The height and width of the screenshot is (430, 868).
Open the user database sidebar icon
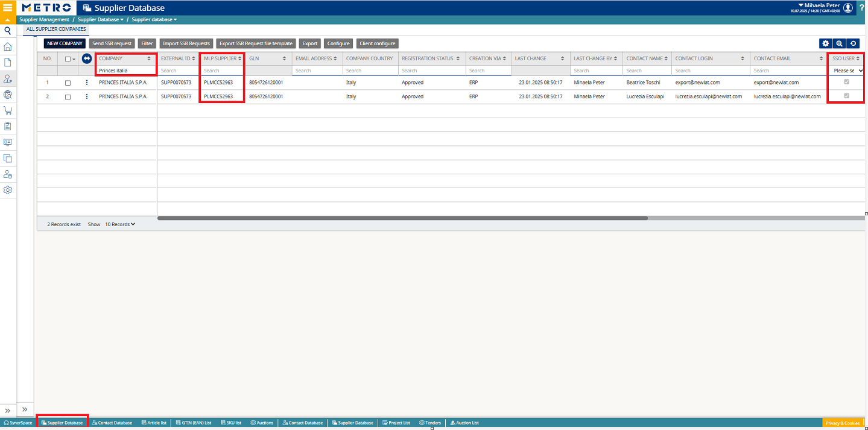[8, 174]
